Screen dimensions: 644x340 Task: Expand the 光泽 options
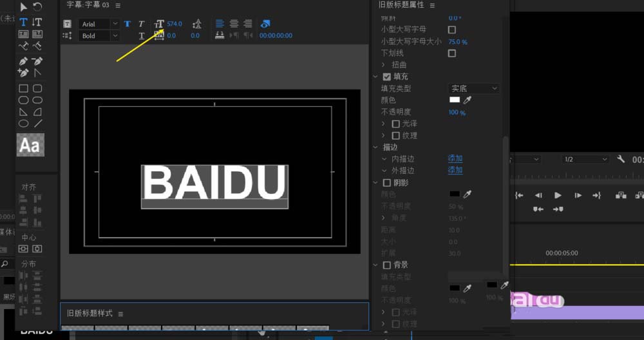[x=383, y=124]
